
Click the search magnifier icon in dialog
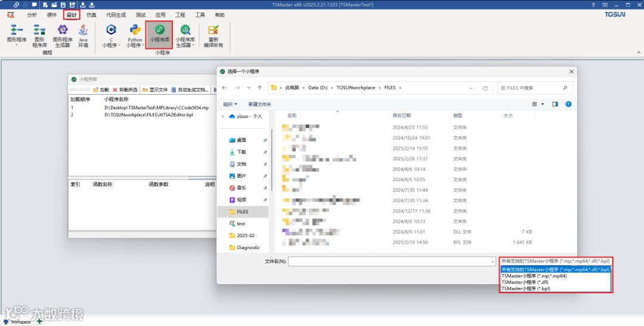click(x=565, y=88)
